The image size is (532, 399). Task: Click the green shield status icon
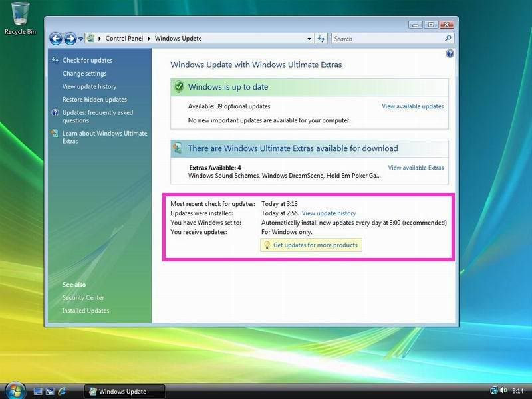pos(179,87)
